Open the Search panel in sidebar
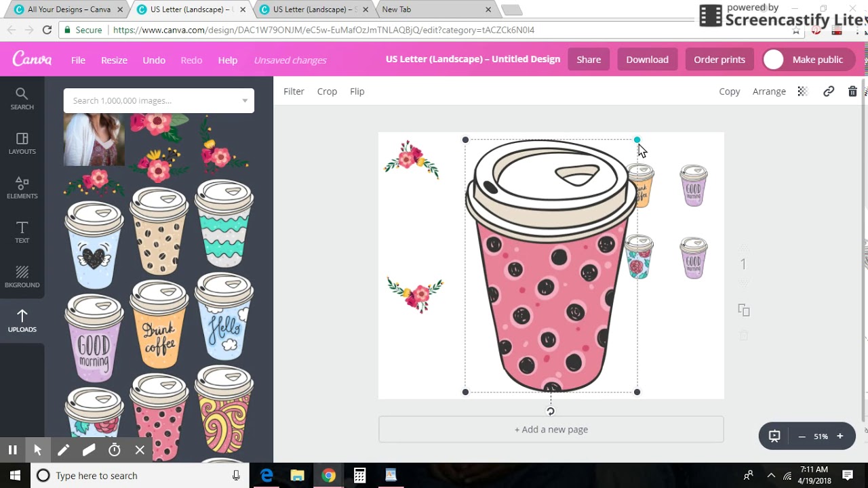Screen dimensions: 868x488 [x=22, y=99]
